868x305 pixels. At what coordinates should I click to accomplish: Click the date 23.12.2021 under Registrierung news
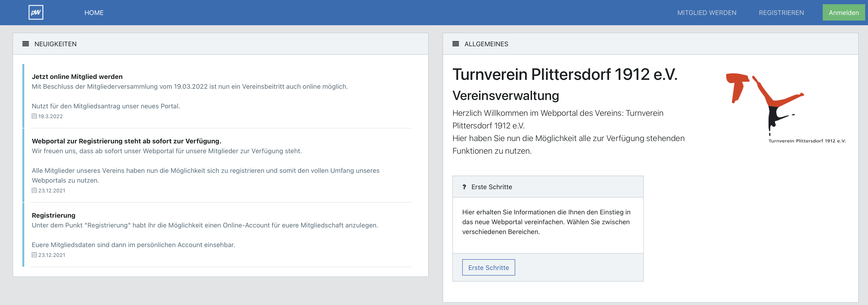52,255
